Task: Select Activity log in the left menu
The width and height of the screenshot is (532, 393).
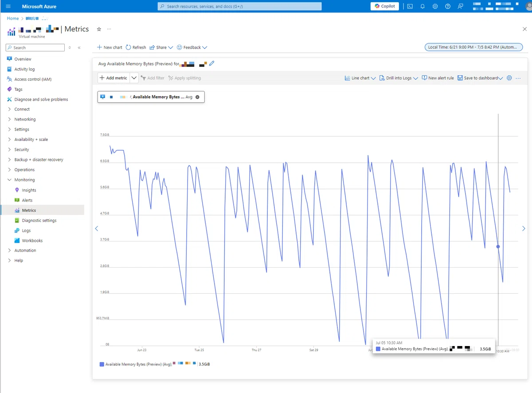Action: (24, 69)
